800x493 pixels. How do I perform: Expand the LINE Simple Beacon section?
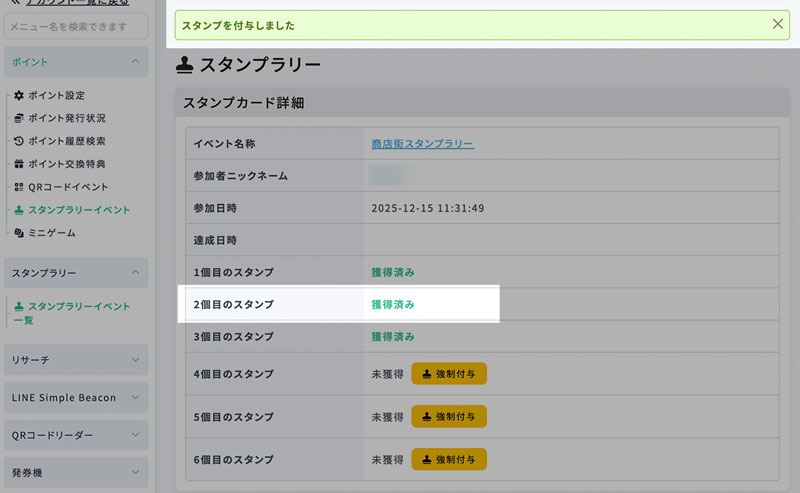click(134, 397)
